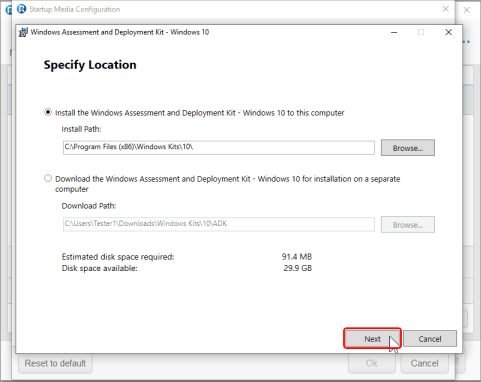This screenshot has width=481, height=382.
Task: Click the Install Path label
Action: pos(81,129)
